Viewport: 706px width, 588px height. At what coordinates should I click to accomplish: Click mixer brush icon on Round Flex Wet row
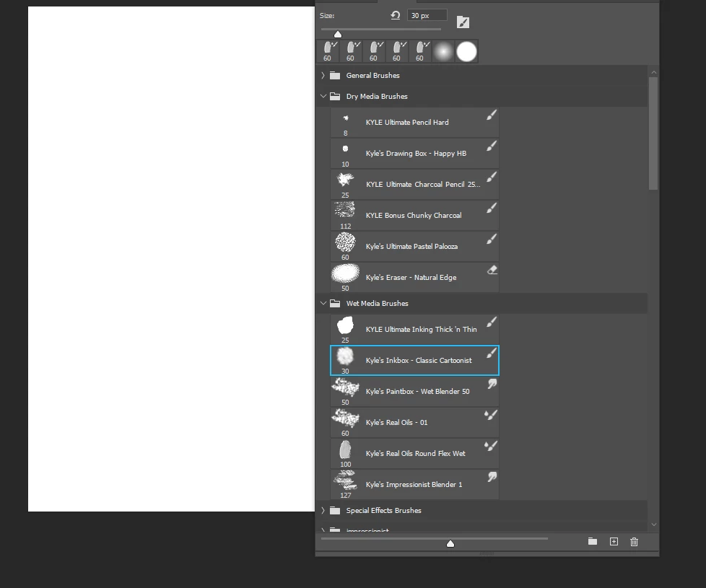point(491,446)
